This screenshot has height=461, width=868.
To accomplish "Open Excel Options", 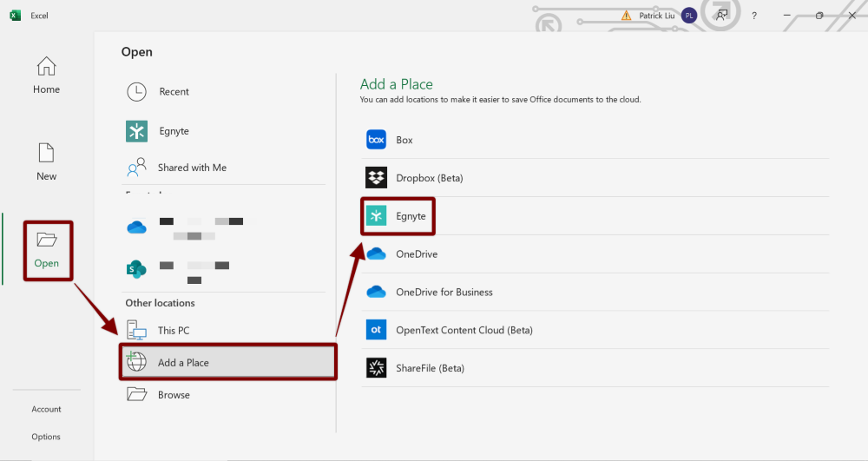I will tap(46, 437).
